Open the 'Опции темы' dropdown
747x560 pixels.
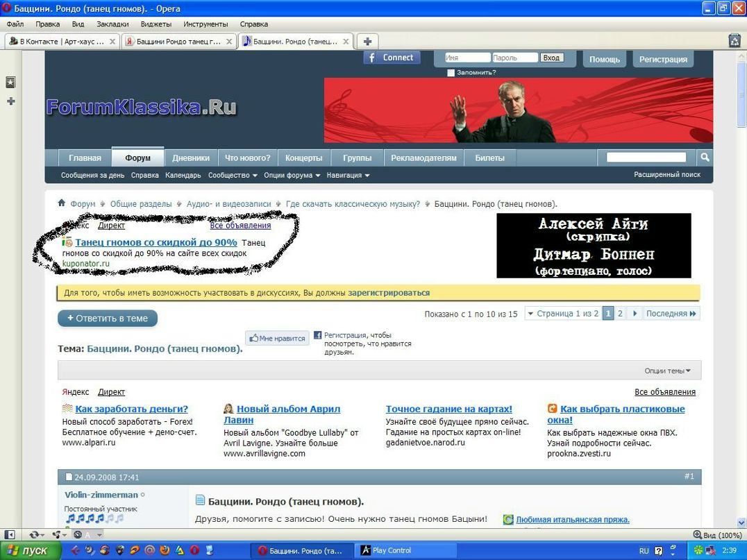coord(667,371)
